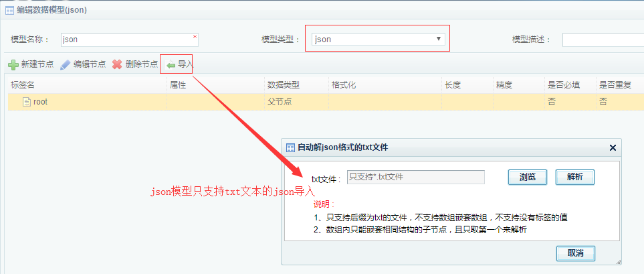
Task: Click the 解析 parse button
Action: point(575,177)
